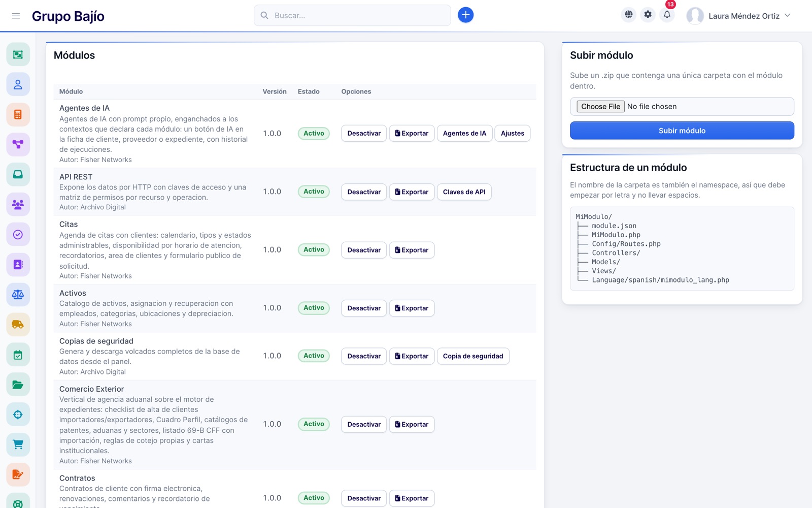Open the dashboard icon in sidebar

point(18,54)
